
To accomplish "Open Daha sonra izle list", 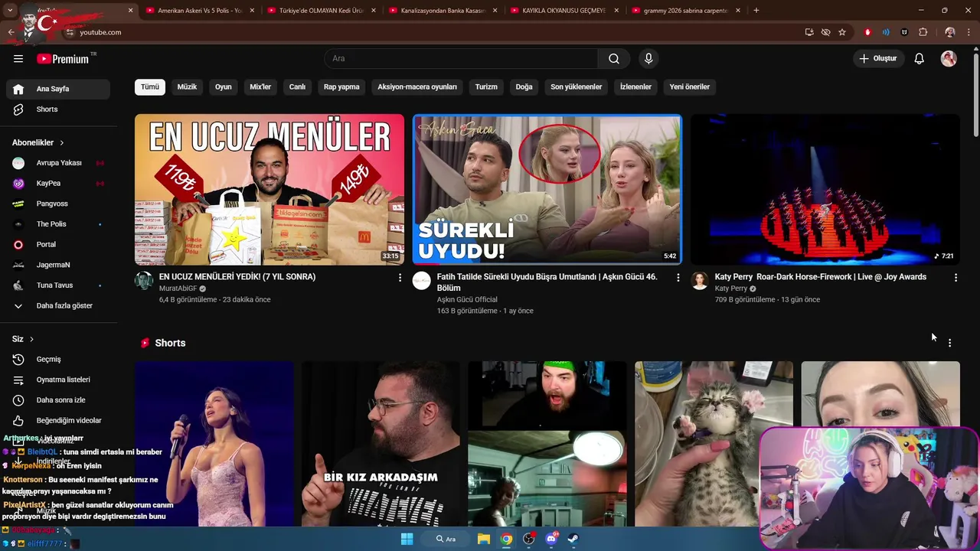I will 58,400.
